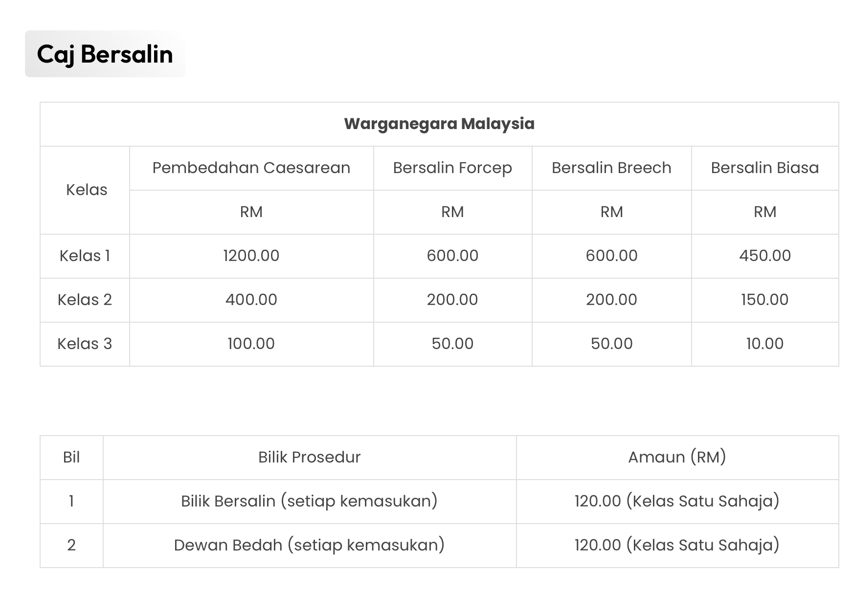
Task: Click the 150.00 Kelas 2 Biasa cell
Action: click(x=765, y=300)
